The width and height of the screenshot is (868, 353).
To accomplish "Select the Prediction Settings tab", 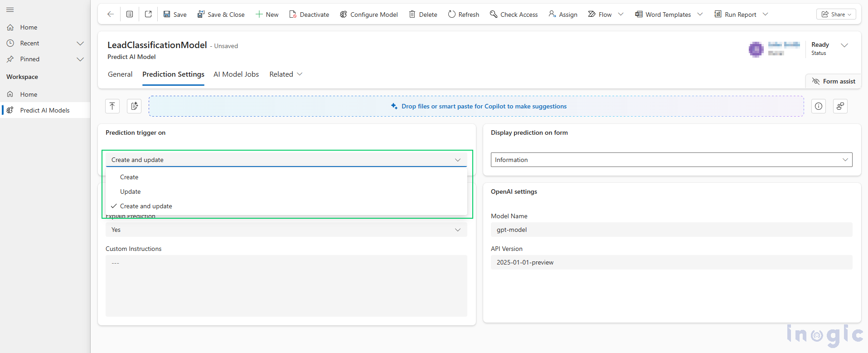I will pos(173,74).
